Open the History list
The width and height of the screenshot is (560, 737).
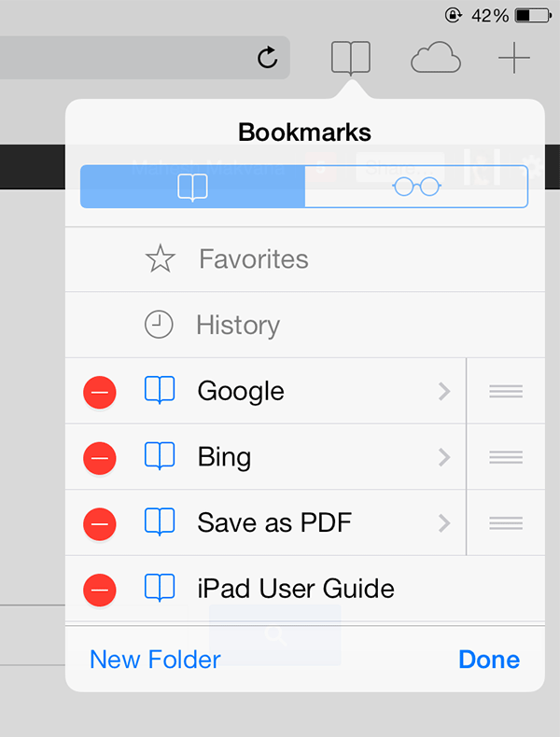pos(237,326)
